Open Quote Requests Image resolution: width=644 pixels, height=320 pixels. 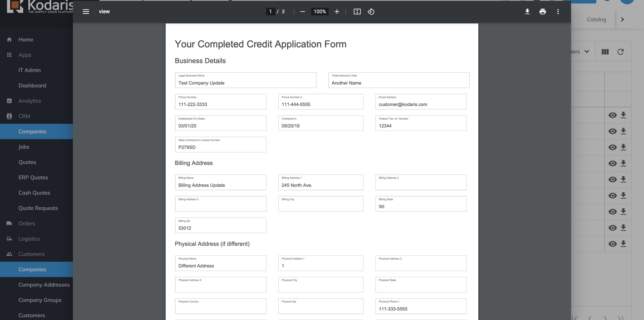pos(38,208)
